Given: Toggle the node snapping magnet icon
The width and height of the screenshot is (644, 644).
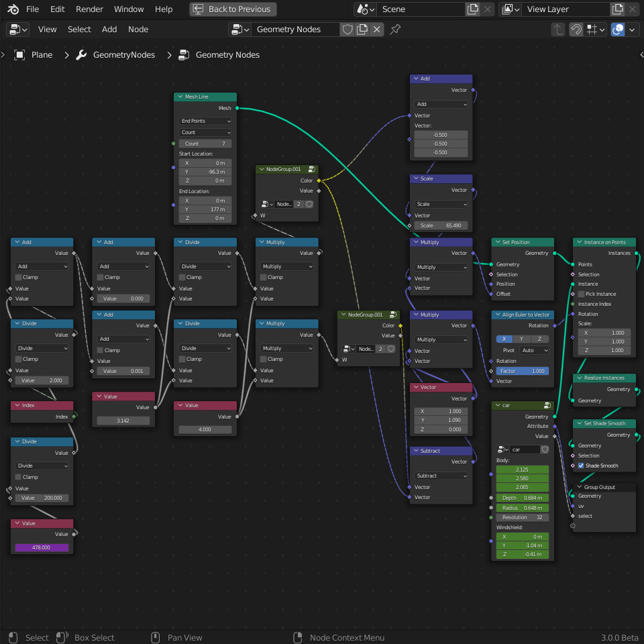Looking at the screenshot, I should (x=576, y=30).
